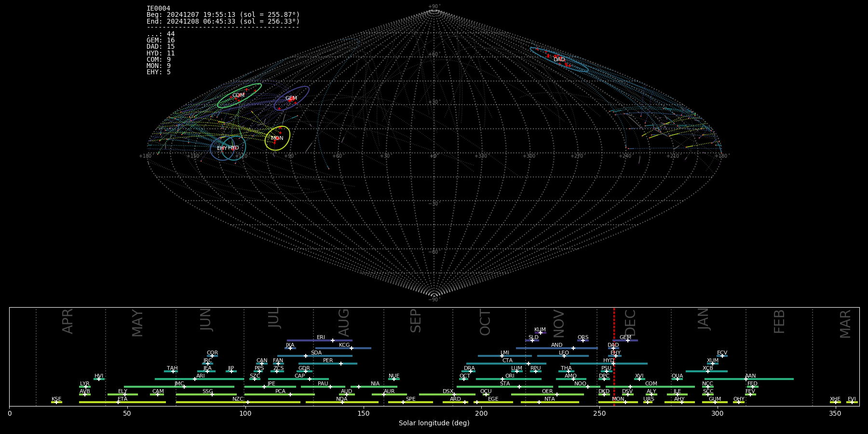
Task: Select the SDA shower bar in timeline
Action: (x=315, y=356)
